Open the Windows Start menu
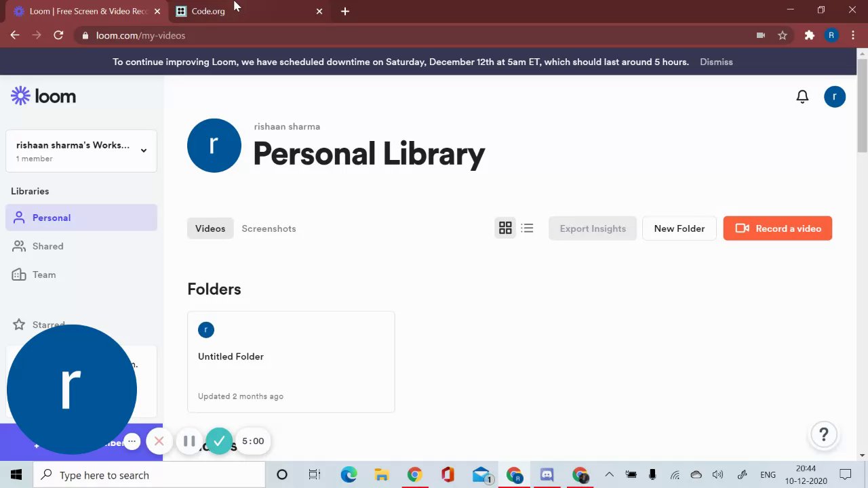The image size is (868, 488). [x=16, y=475]
